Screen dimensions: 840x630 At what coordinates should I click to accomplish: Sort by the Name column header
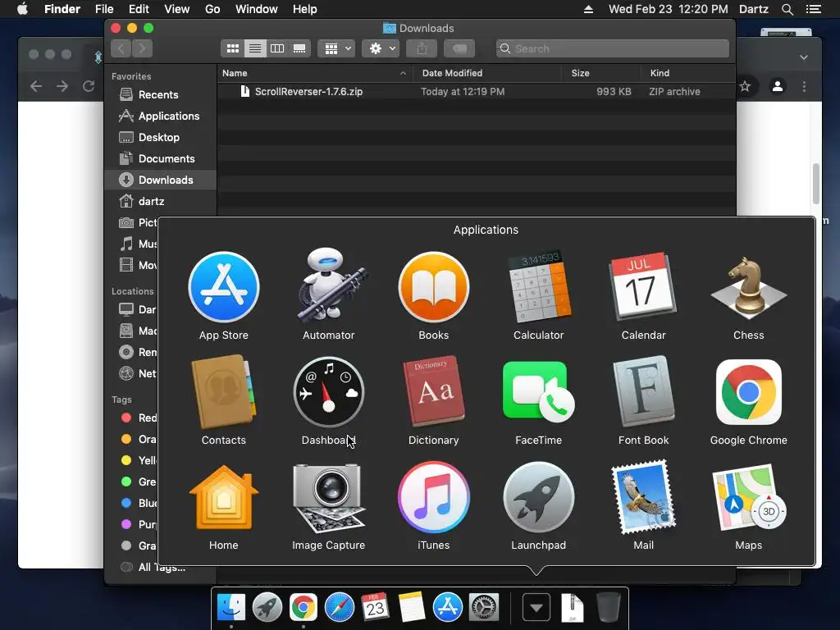click(x=315, y=73)
